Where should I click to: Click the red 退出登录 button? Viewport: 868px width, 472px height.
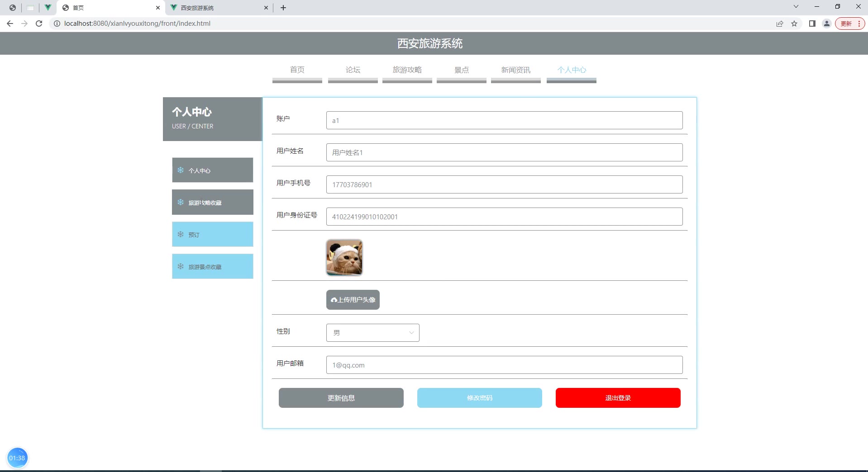coord(618,398)
